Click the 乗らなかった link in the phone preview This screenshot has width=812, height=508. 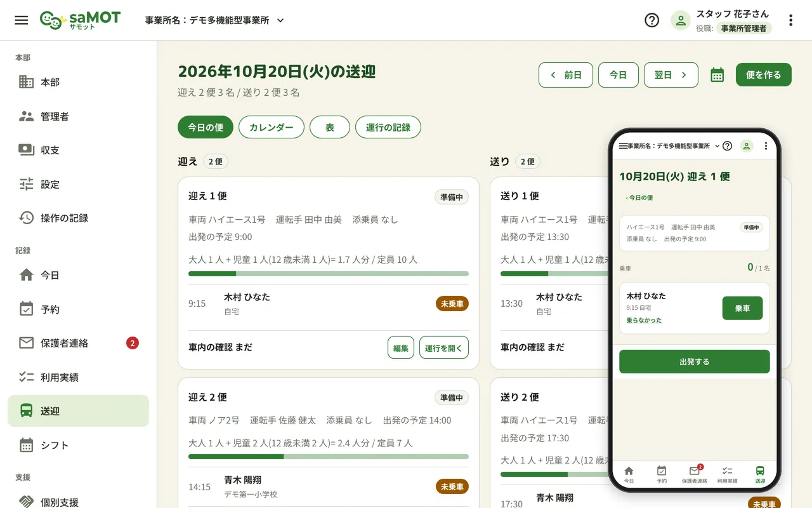pos(645,321)
